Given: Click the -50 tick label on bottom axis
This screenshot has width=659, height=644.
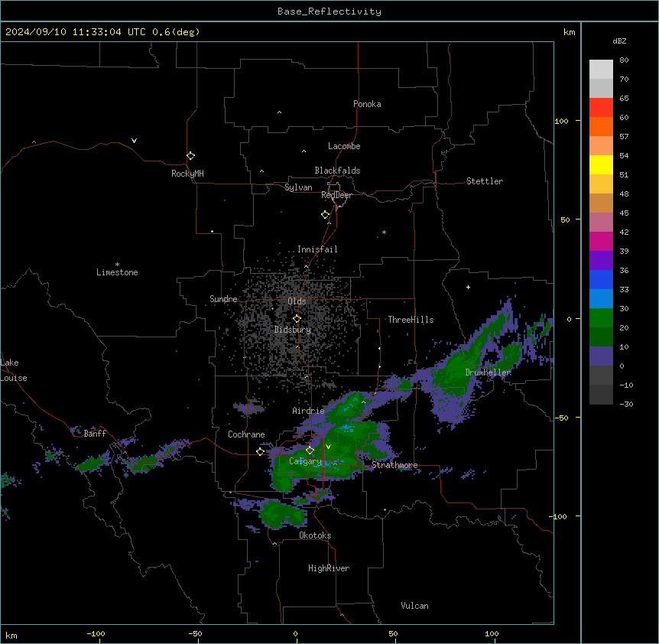Looking at the screenshot, I should click(195, 633).
